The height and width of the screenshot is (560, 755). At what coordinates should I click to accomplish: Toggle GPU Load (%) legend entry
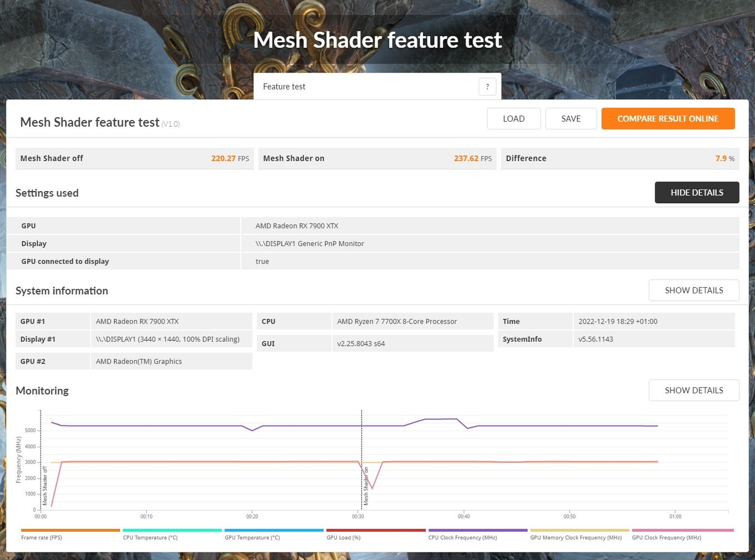point(376,534)
